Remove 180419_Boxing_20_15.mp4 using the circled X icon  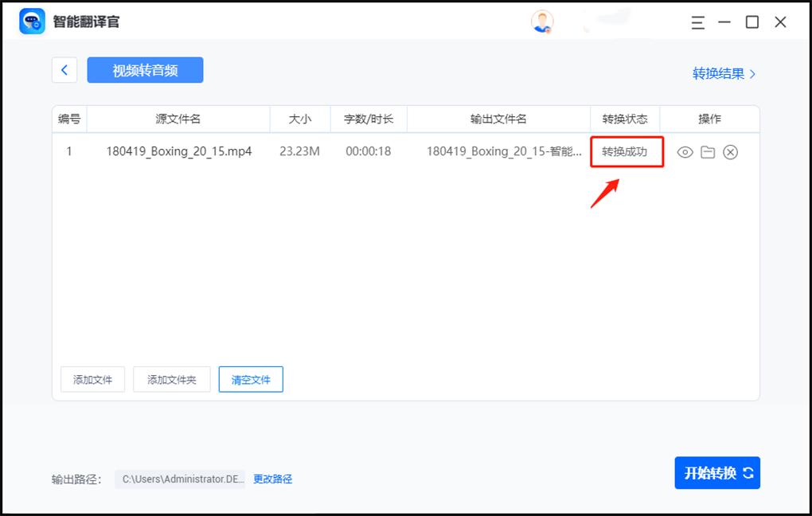pos(730,151)
